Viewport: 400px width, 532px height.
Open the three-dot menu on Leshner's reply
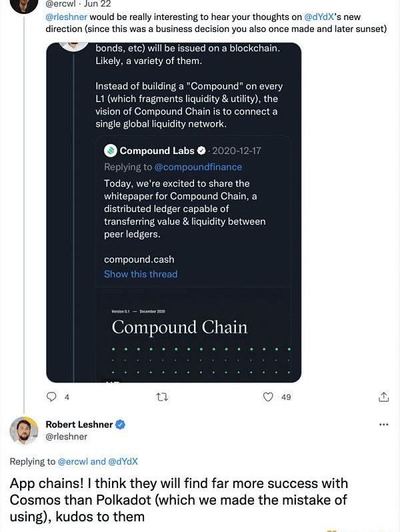[383, 425]
